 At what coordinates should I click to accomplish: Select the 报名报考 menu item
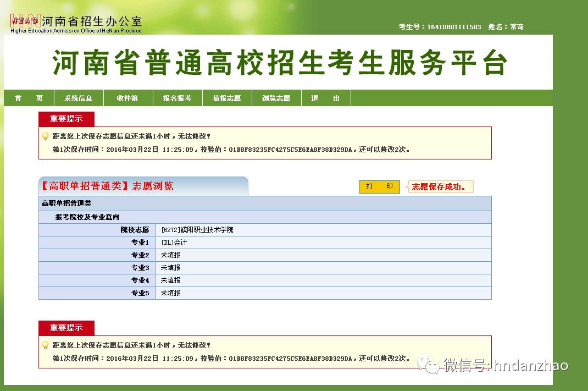pyautogui.click(x=177, y=98)
